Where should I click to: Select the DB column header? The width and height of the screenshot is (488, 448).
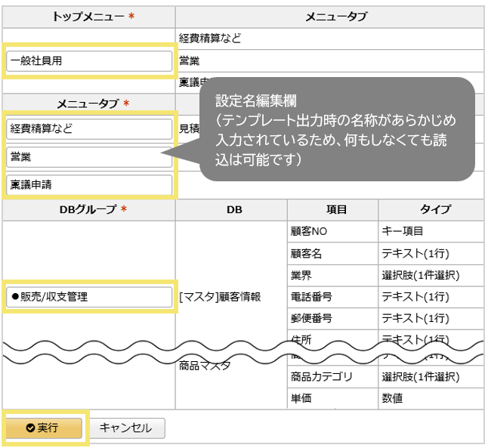[x=231, y=209]
